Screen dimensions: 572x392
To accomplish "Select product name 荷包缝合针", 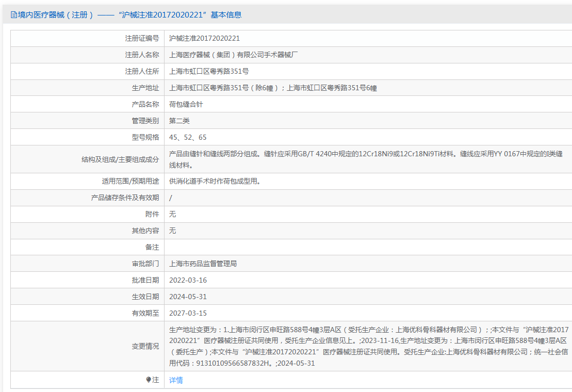I will point(186,104).
